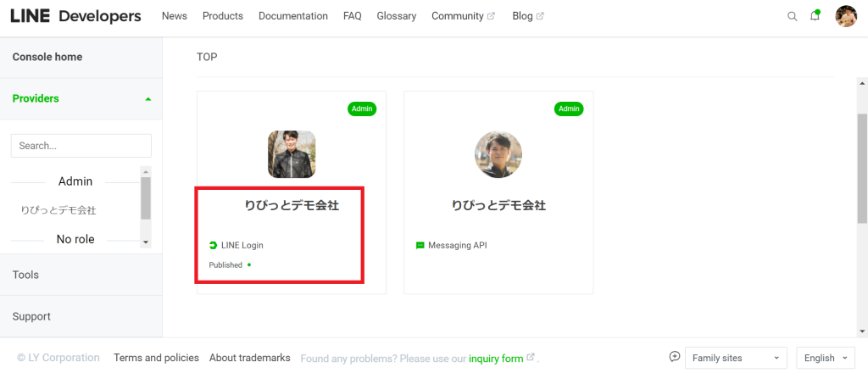Open the Family sites dropdown
The height and width of the screenshot is (373, 868).
point(736,358)
